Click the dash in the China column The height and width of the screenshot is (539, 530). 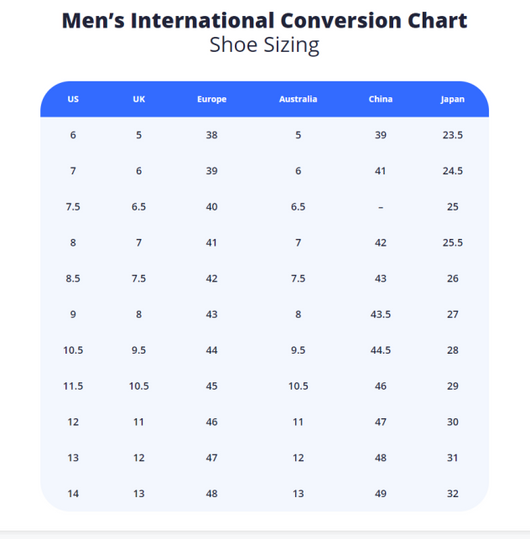(380, 207)
